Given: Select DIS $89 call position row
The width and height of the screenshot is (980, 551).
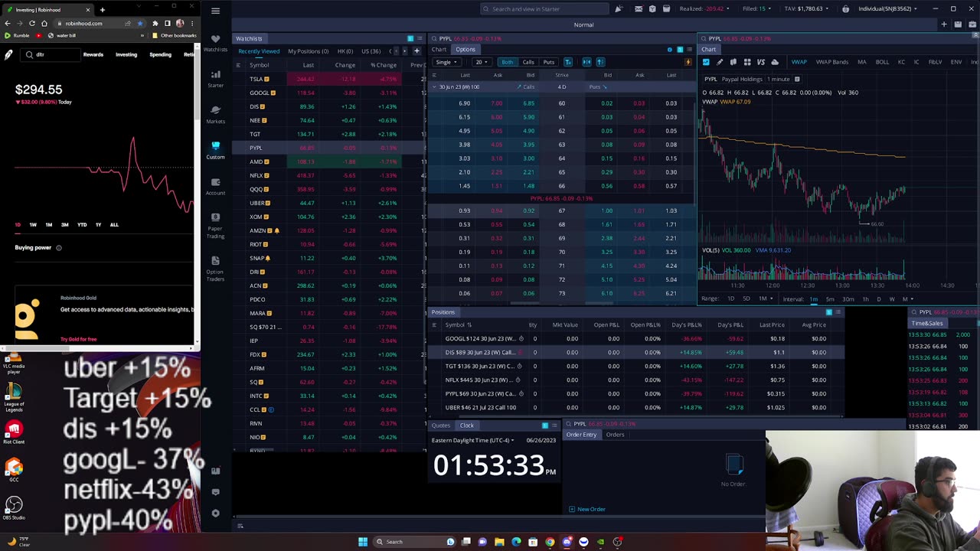Looking at the screenshot, I should pos(635,352).
